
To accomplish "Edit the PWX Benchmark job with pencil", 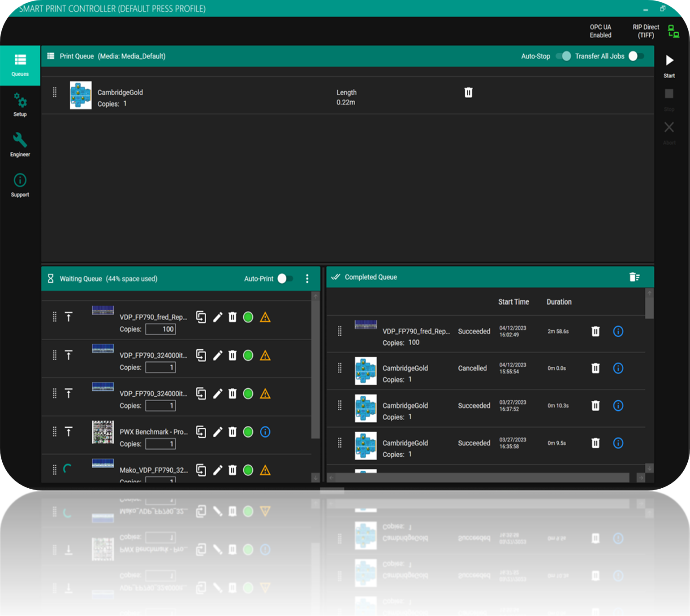I will (x=218, y=432).
